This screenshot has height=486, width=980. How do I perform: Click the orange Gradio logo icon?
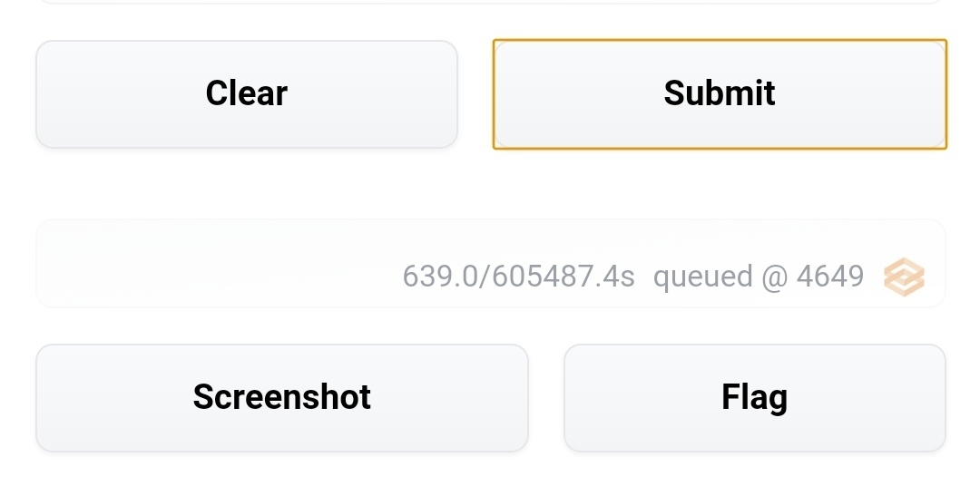(x=904, y=277)
